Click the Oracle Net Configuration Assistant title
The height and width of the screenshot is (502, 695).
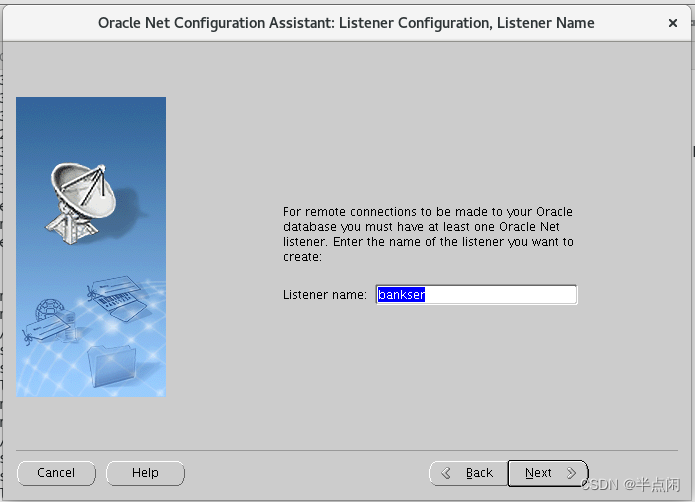[346, 23]
